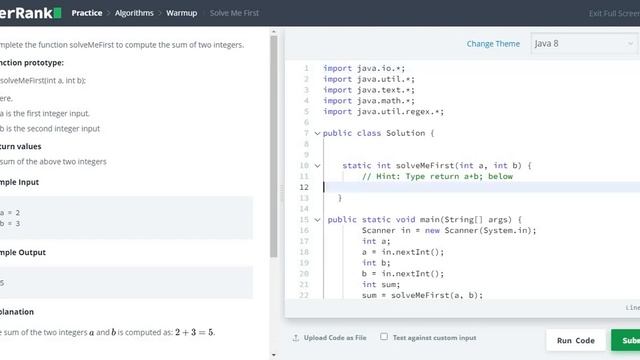The width and height of the screenshot is (640, 360).
Task: Click the 'int b;' line 19
Action: click(376, 263)
